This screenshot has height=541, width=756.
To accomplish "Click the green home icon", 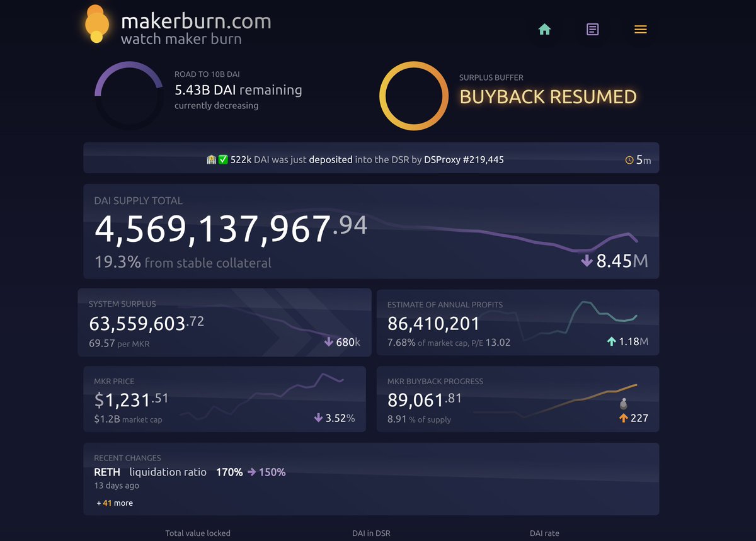I will click(x=545, y=30).
